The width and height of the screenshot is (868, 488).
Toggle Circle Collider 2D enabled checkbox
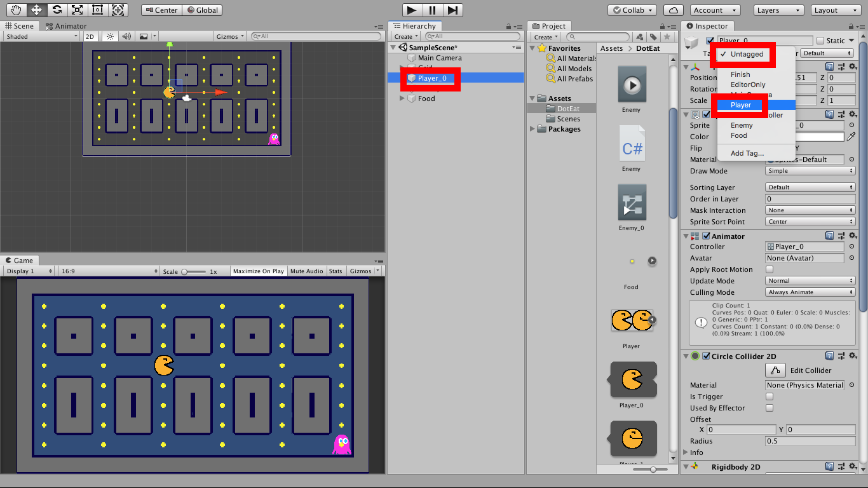click(706, 356)
